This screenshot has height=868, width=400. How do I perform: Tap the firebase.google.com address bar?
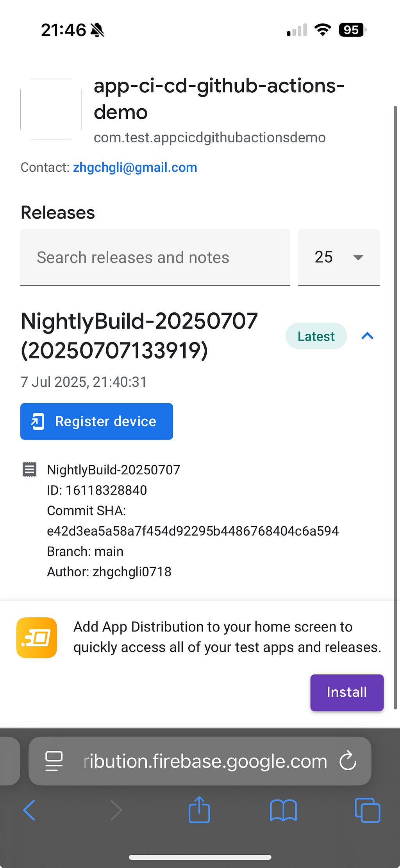(x=200, y=761)
